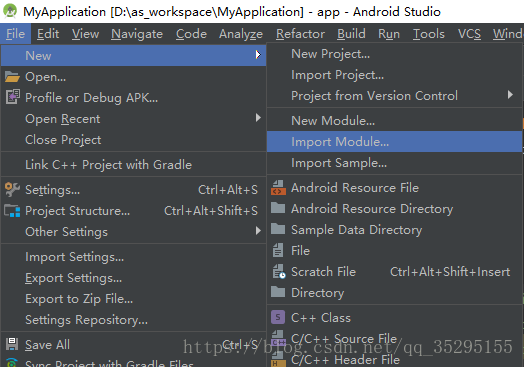The height and width of the screenshot is (367, 524).
Task: Expand the Open Recent submenu arrow
Action: [x=258, y=118]
